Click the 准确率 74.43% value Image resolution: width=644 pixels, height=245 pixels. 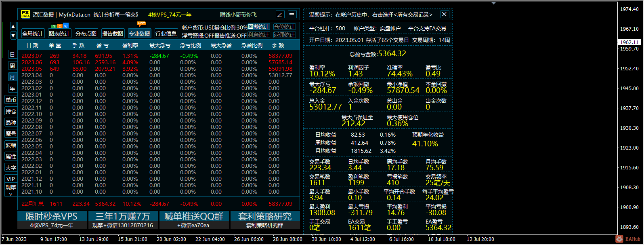point(400,74)
